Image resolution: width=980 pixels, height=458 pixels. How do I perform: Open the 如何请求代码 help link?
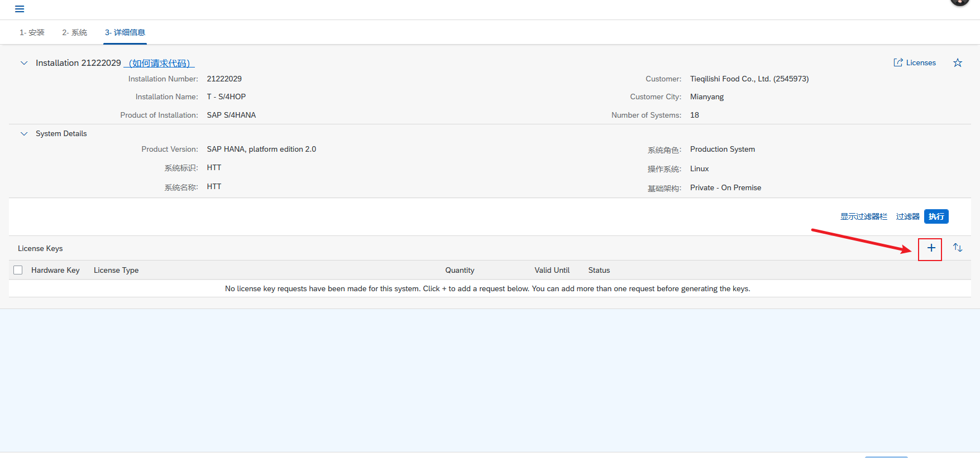tap(159, 64)
